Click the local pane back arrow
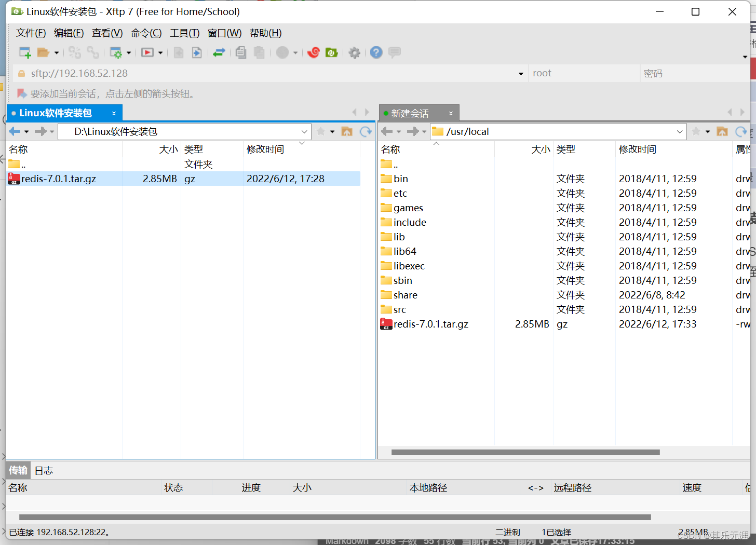 [15, 131]
